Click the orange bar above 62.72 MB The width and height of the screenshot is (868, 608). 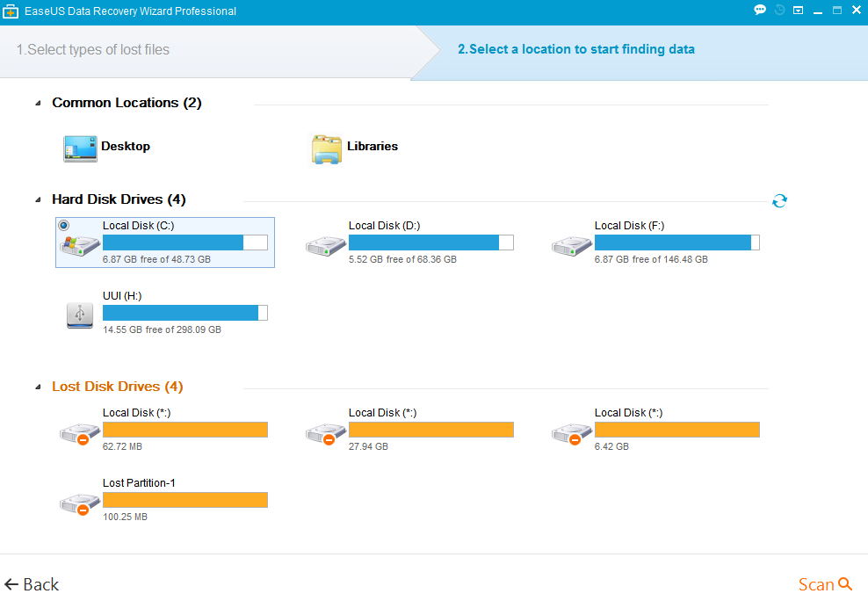[184, 430]
